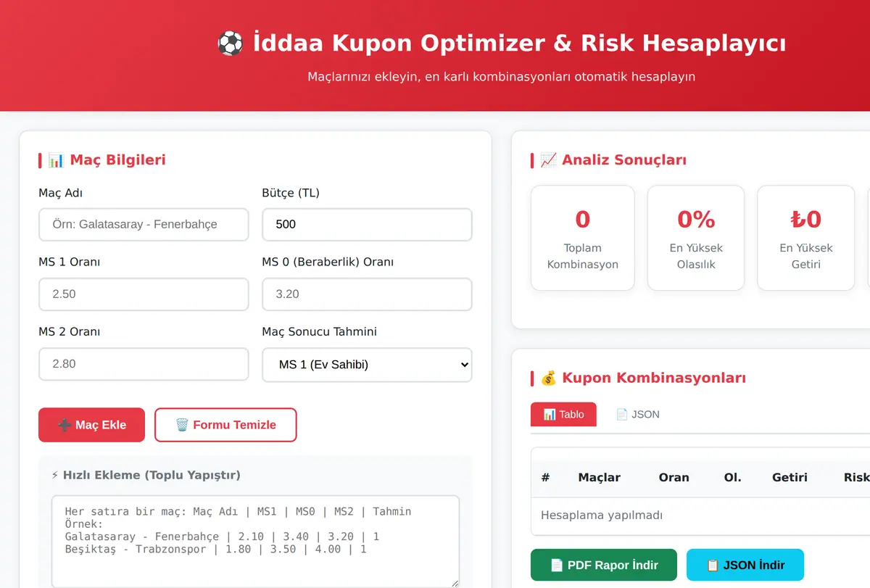Image resolution: width=870 pixels, height=588 pixels.
Task: Click the soccer ball icon in header
Action: (230, 43)
